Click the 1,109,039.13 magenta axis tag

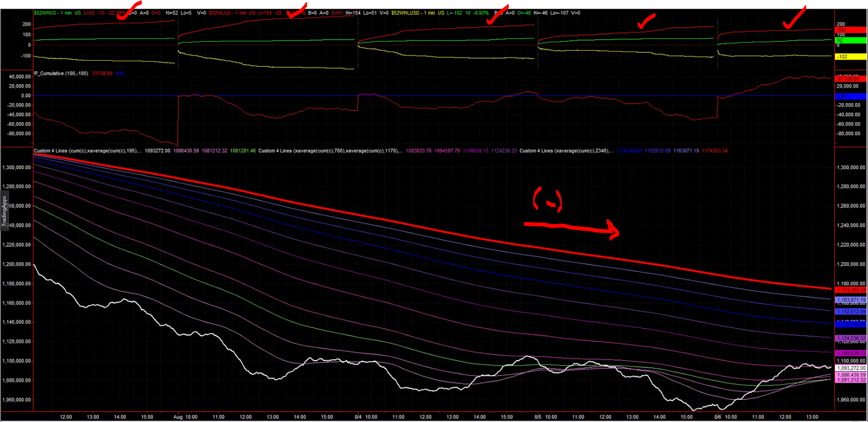[851, 353]
